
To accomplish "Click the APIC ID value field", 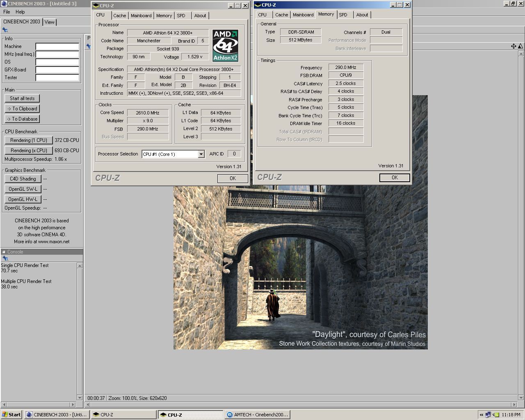I will 234,154.
